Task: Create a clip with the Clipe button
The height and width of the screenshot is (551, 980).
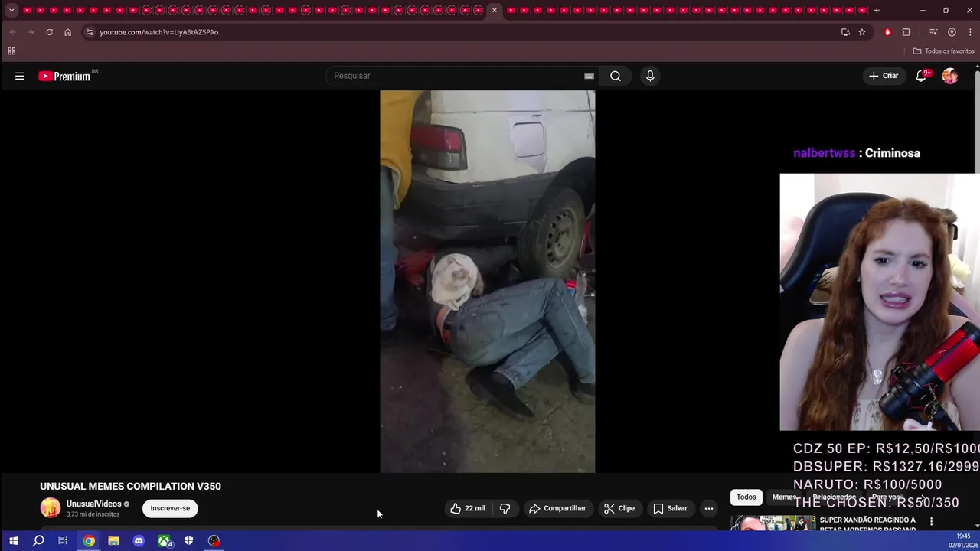Action: (619, 508)
